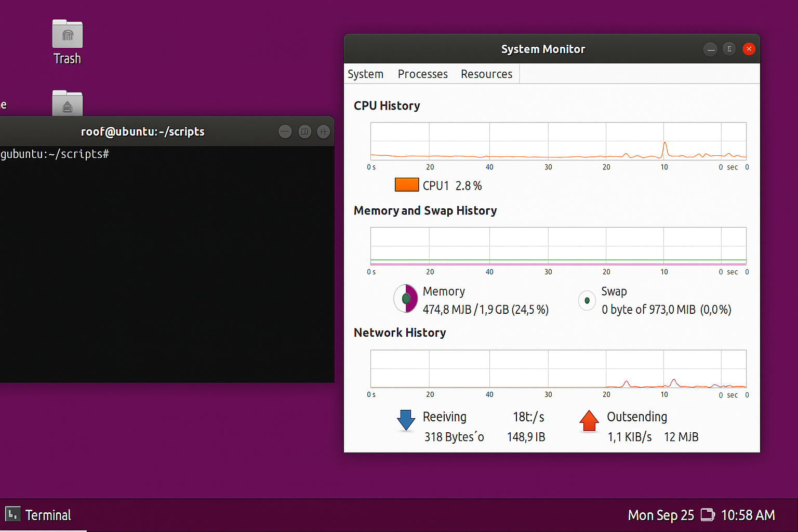Screen dimensions: 798x532
Task: Select the Resources tab
Action: tap(487, 74)
